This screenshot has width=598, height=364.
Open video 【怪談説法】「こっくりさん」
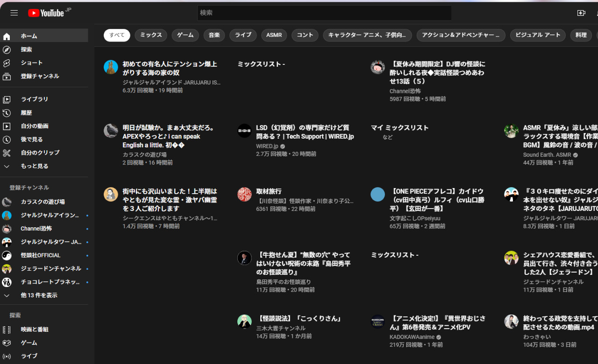click(x=299, y=318)
